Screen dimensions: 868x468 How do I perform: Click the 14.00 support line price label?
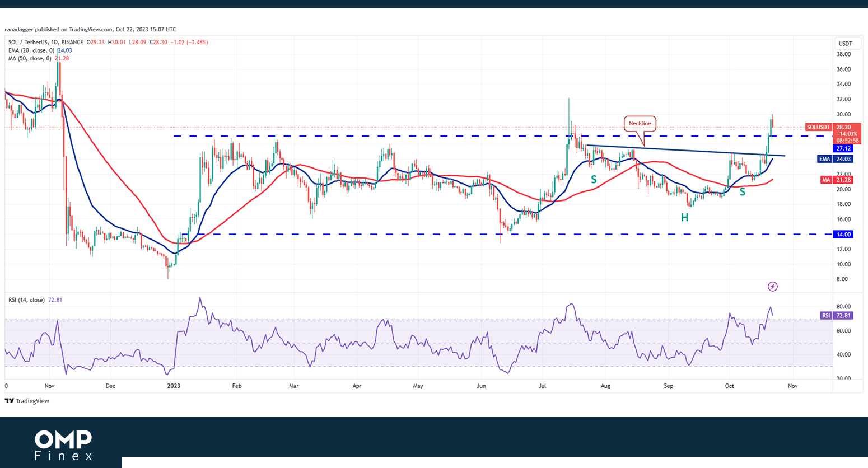(x=843, y=235)
